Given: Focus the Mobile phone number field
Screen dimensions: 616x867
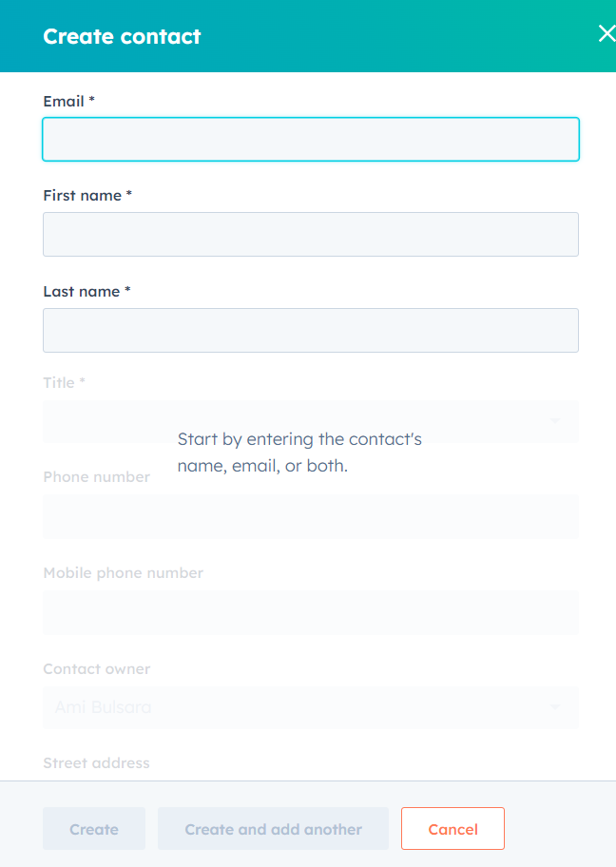Looking at the screenshot, I should [310, 612].
